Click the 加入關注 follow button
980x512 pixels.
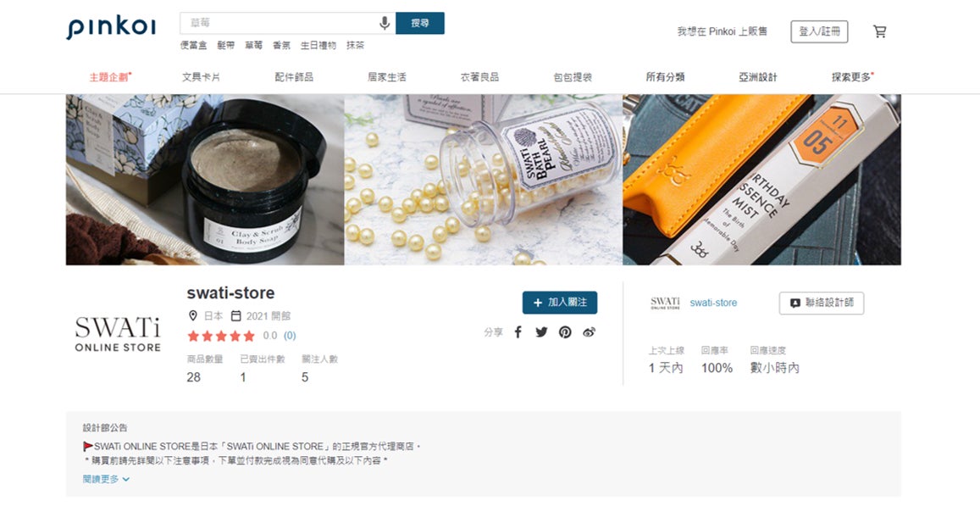tap(559, 303)
